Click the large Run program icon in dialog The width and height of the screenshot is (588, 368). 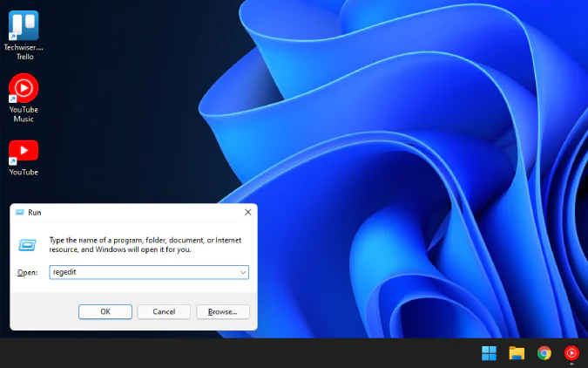28,245
